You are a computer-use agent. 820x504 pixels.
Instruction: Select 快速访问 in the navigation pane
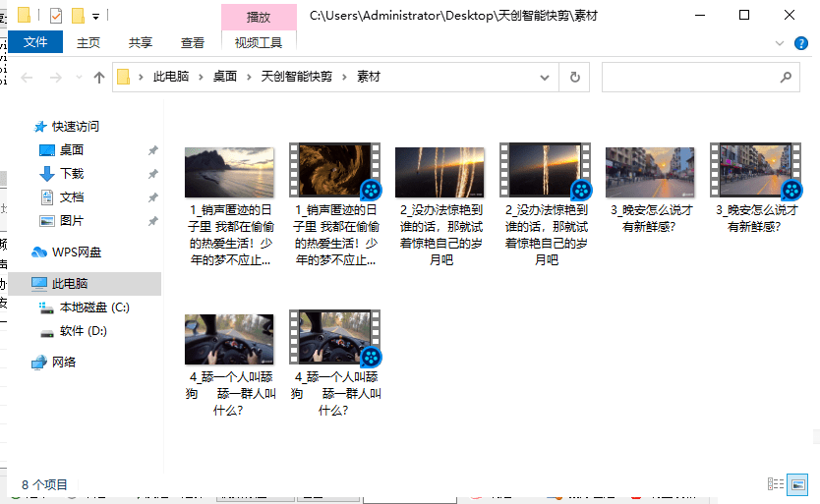75,126
